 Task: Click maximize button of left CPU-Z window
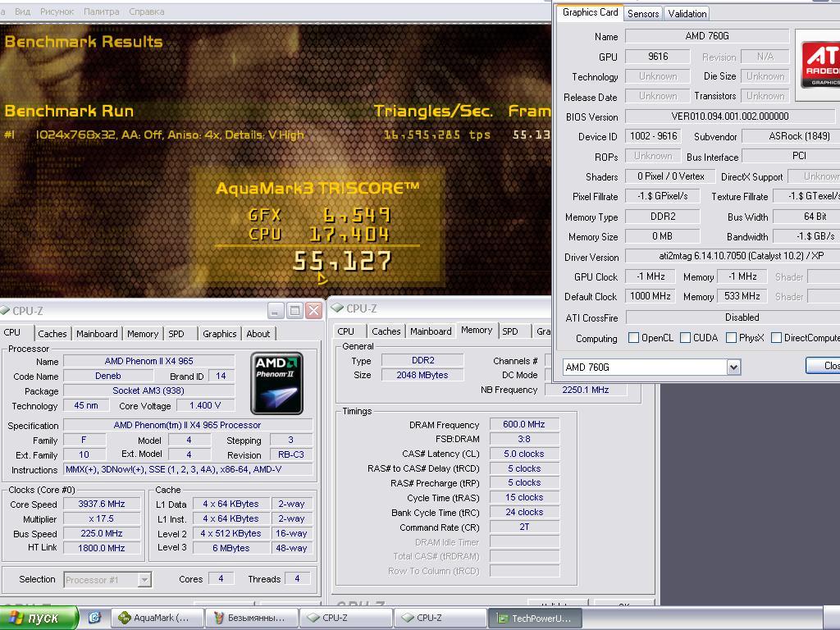pyautogui.click(x=294, y=311)
